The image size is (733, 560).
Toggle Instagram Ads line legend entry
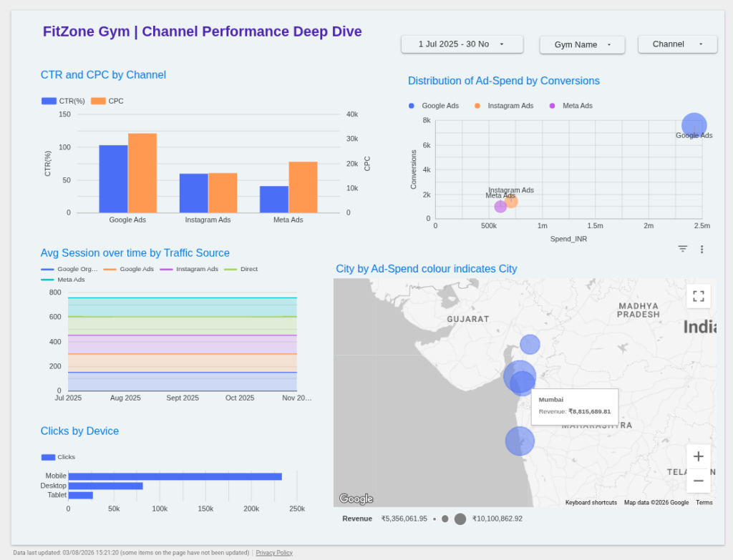click(x=189, y=269)
